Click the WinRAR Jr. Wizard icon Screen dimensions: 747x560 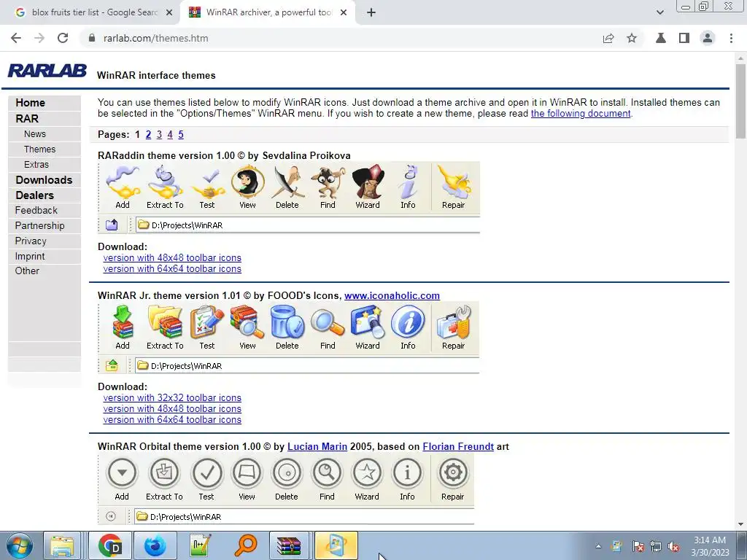click(x=368, y=322)
